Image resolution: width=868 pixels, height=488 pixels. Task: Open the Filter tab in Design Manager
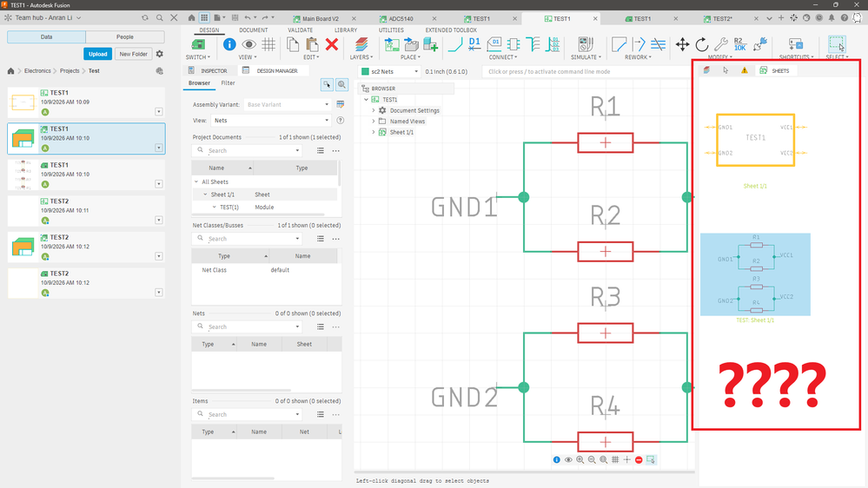coord(228,83)
